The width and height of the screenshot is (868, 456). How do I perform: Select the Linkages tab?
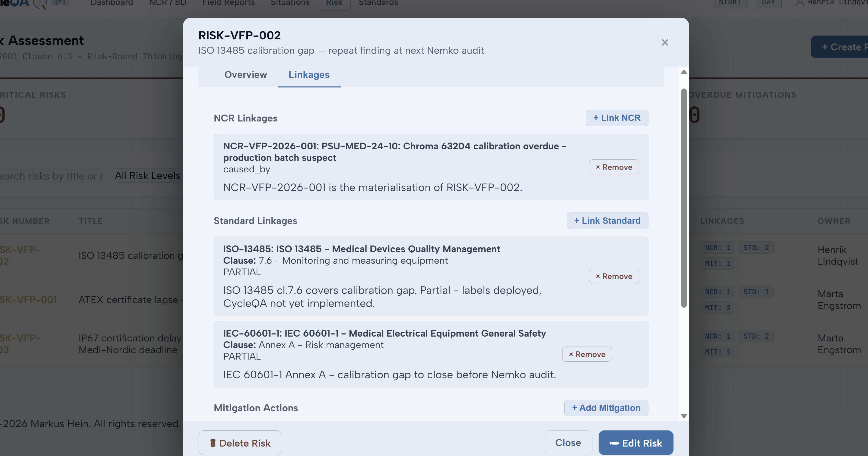click(x=309, y=75)
